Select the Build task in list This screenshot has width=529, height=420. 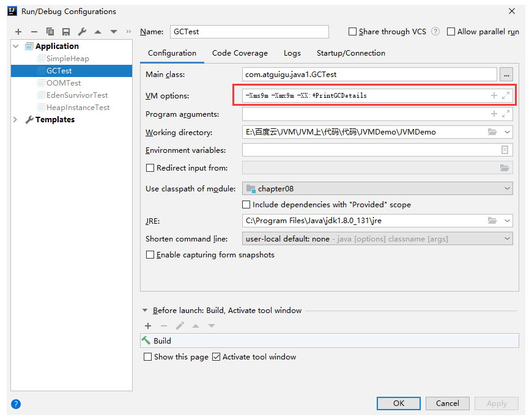coord(330,341)
